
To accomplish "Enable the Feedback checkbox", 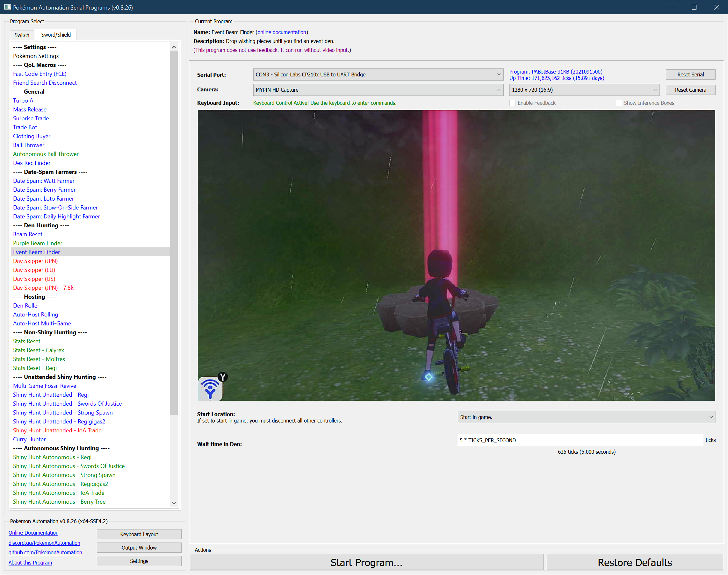I will pyautogui.click(x=512, y=103).
